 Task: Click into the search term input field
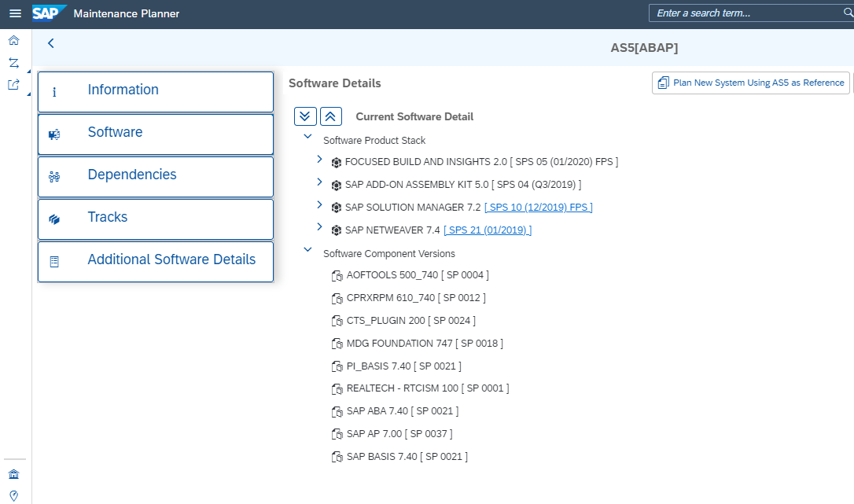pyautogui.click(x=743, y=13)
